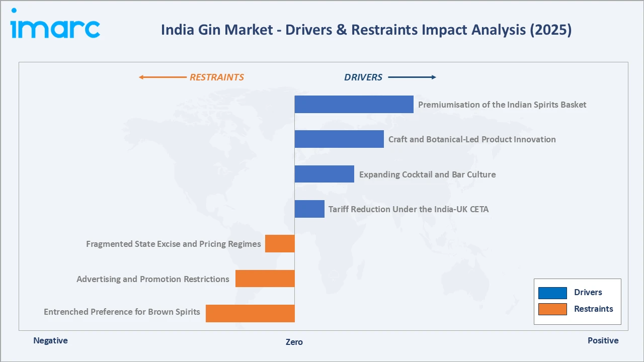Image resolution: width=644 pixels, height=362 pixels.
Task: Click the Entrenched Preference for Brown Spirits bar
Action: (250, 313)
